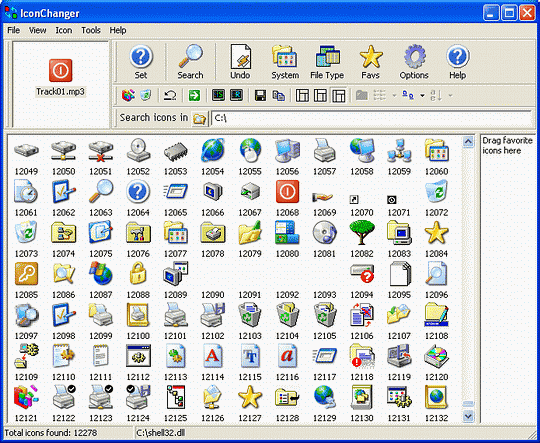Screen dimensions: 540x443
Task: Open the Search tool
Action: tap(190, 63)
